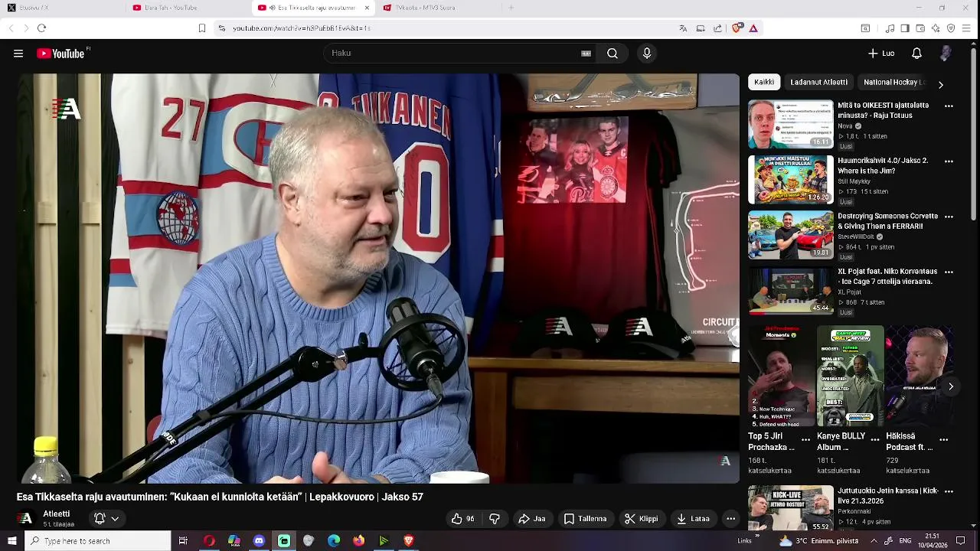The width and height of the screenshot is (980, 551).
Task: Click the Windows taskbar search box
Action: (98, 541)
